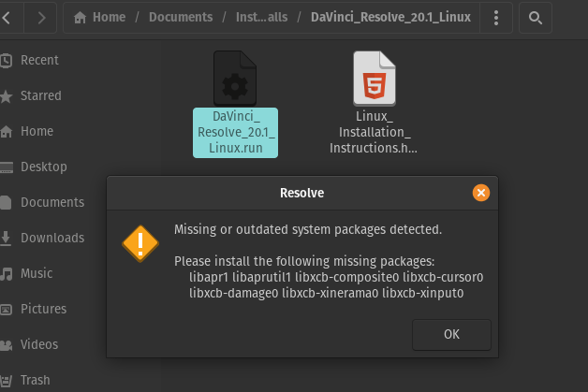Click the forward navigation arrow

click(41, 17)
